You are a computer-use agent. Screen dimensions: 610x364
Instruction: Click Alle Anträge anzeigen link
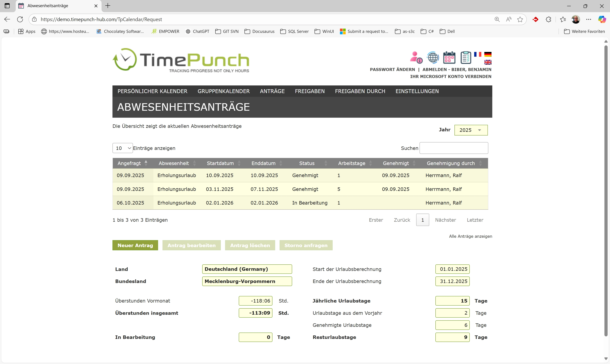click(470, 236)
